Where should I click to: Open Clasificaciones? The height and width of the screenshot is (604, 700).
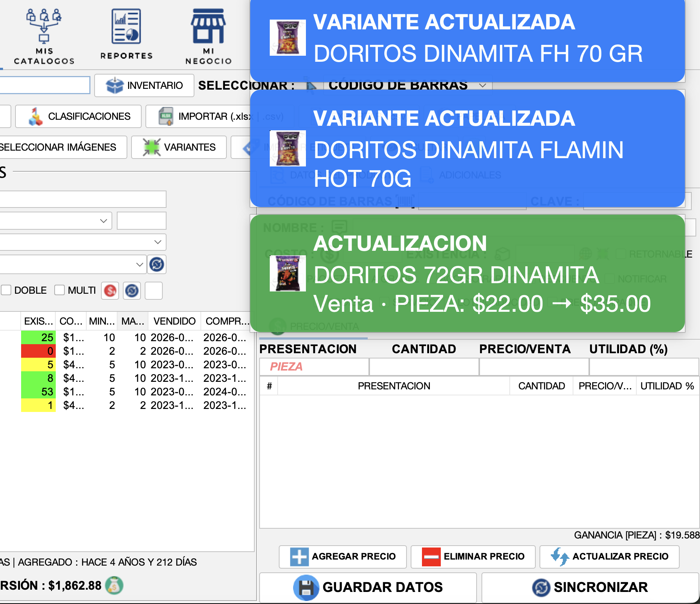[78, 116]
